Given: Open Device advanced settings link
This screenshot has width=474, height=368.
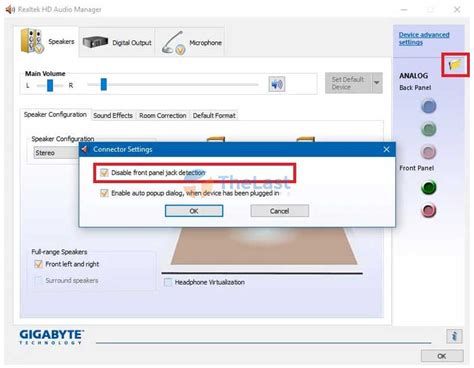Looking at the screenshot, I should (424, 38).
